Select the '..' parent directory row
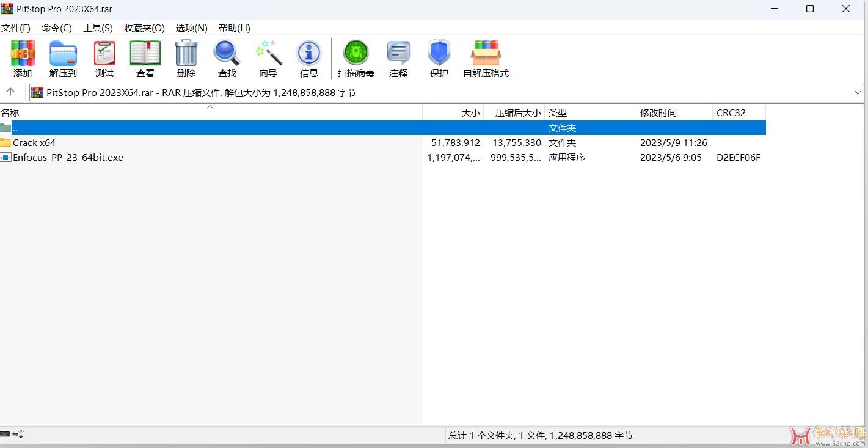 (x=383, y=128)
